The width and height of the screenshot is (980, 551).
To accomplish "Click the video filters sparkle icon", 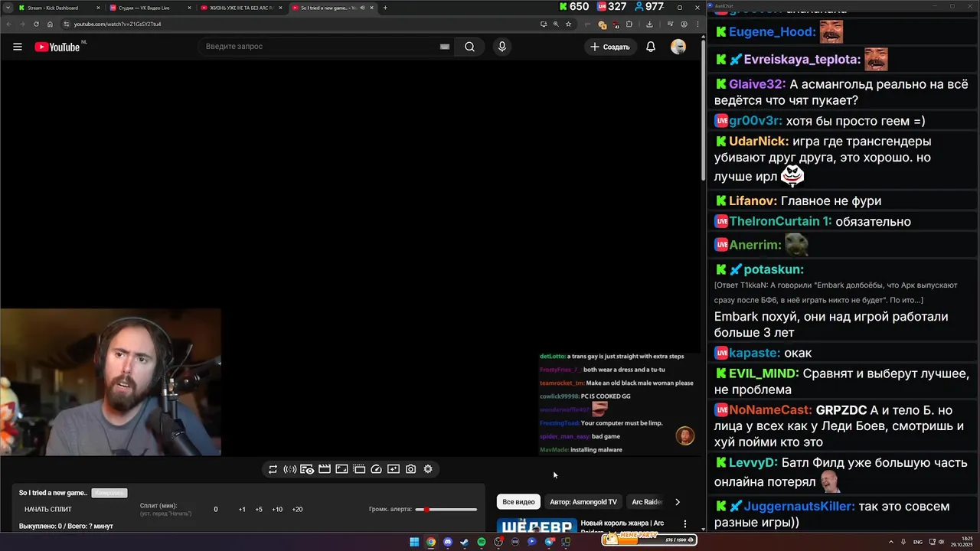I will tap(394, 469).
